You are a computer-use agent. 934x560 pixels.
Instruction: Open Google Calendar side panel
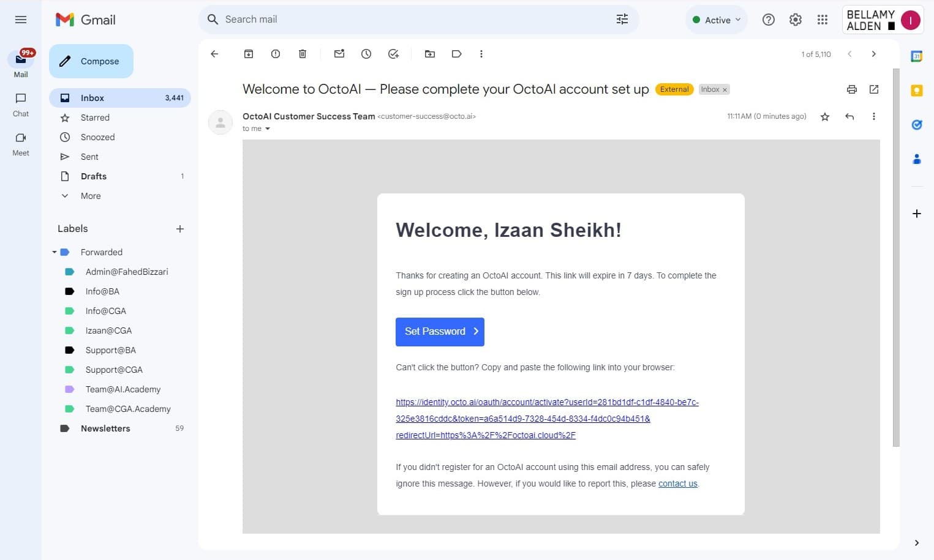[x=917, y=56]
